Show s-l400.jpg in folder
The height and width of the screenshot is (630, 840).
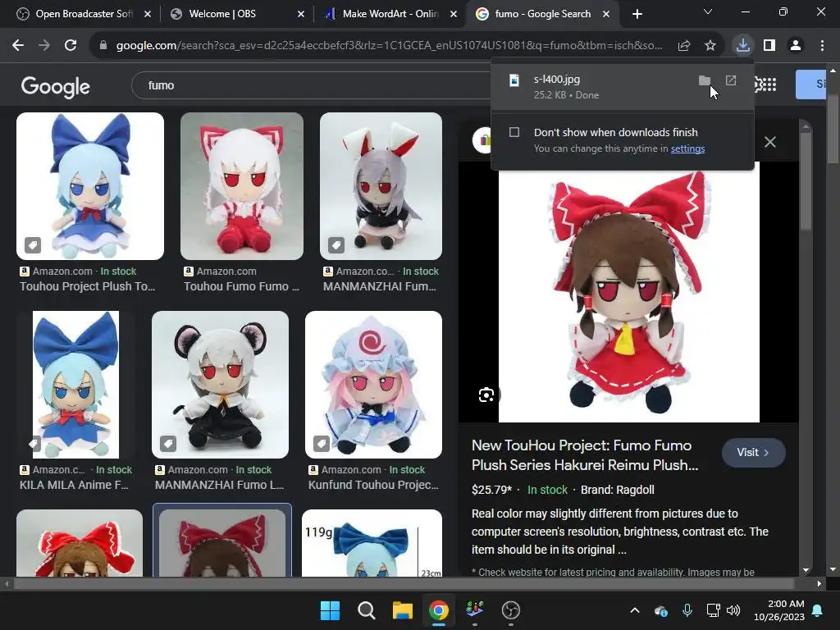pyautogui.click(x=705, y=81)
